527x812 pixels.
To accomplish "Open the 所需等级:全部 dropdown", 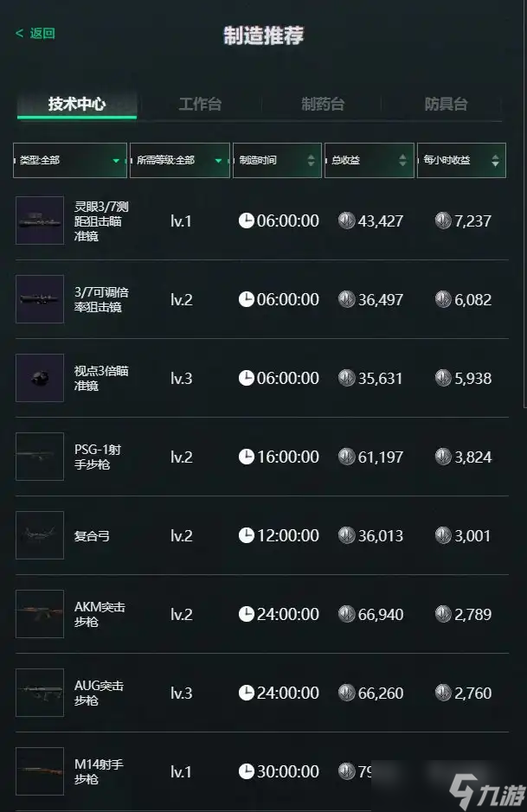I will (180, 160).
